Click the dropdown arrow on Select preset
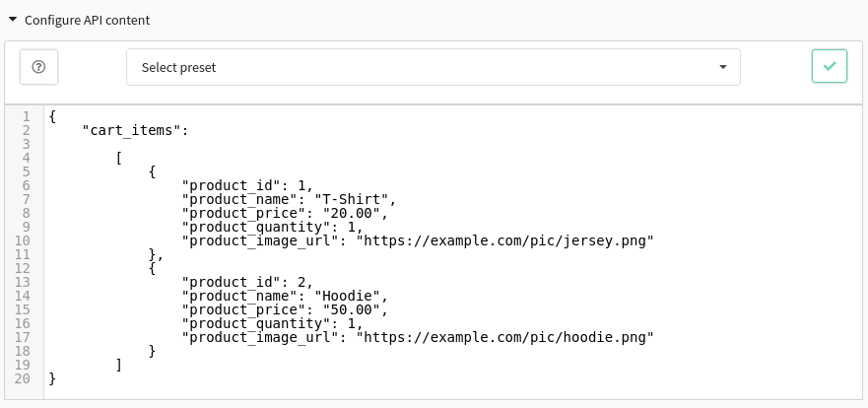868x408 pixels. click(x=722, y=67)
